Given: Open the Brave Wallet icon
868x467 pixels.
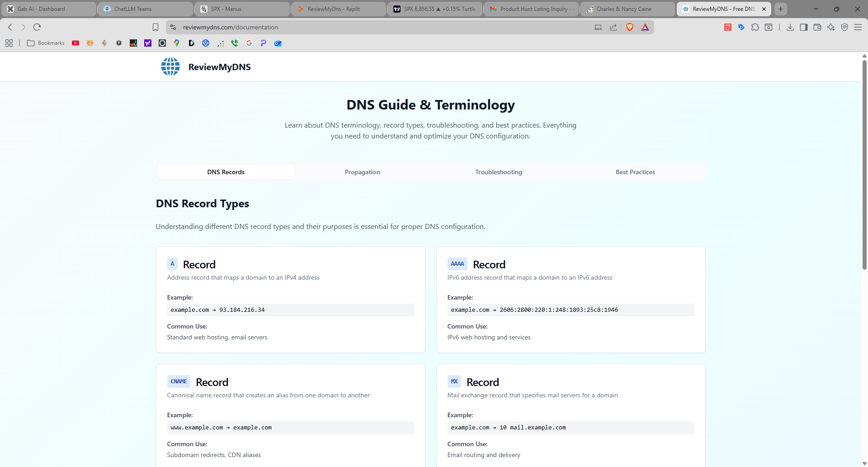Looking at the screenshot, I should click(817, 27).
